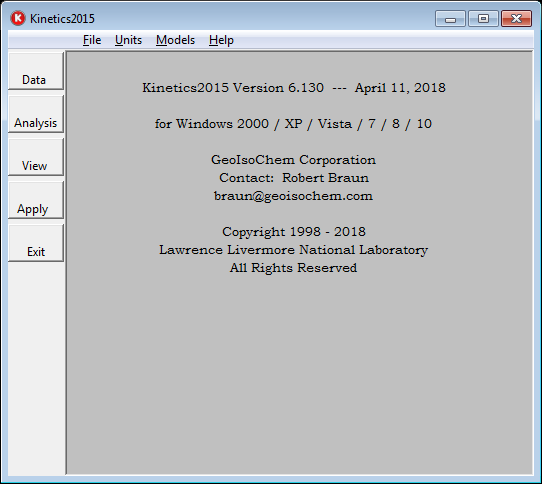Close the Kinetics2015 window

[516, 18]
